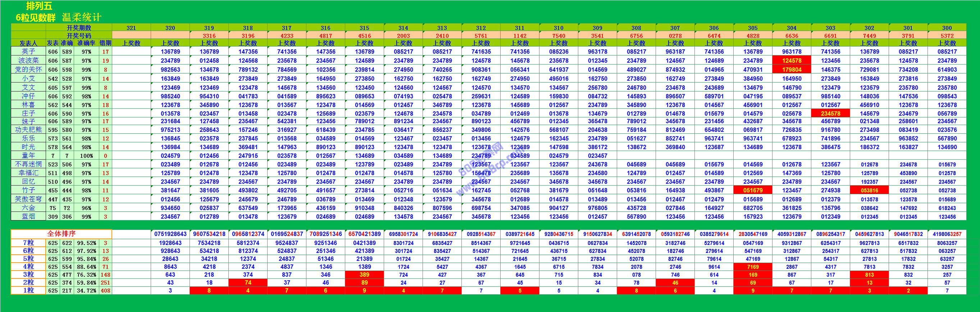Select the 7粒 row label
The height and width of the screenshot is (312, 980).
[28, 243]
